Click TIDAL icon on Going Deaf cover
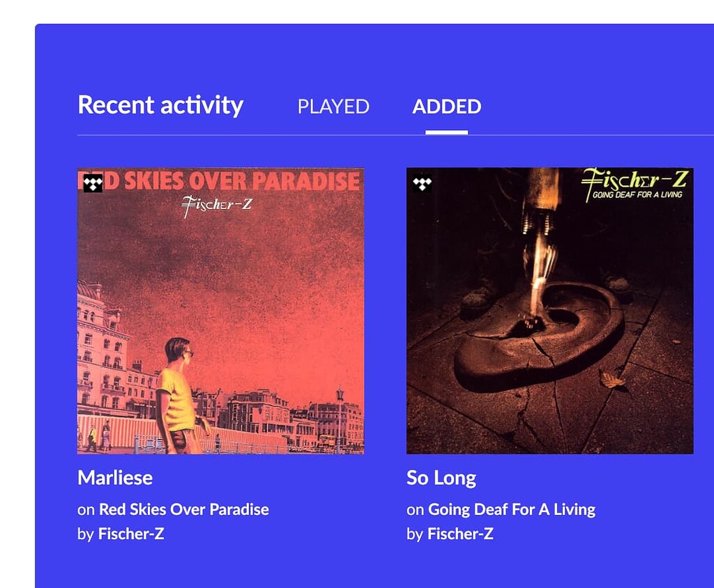Screen dimensions: 714x588 422,183
